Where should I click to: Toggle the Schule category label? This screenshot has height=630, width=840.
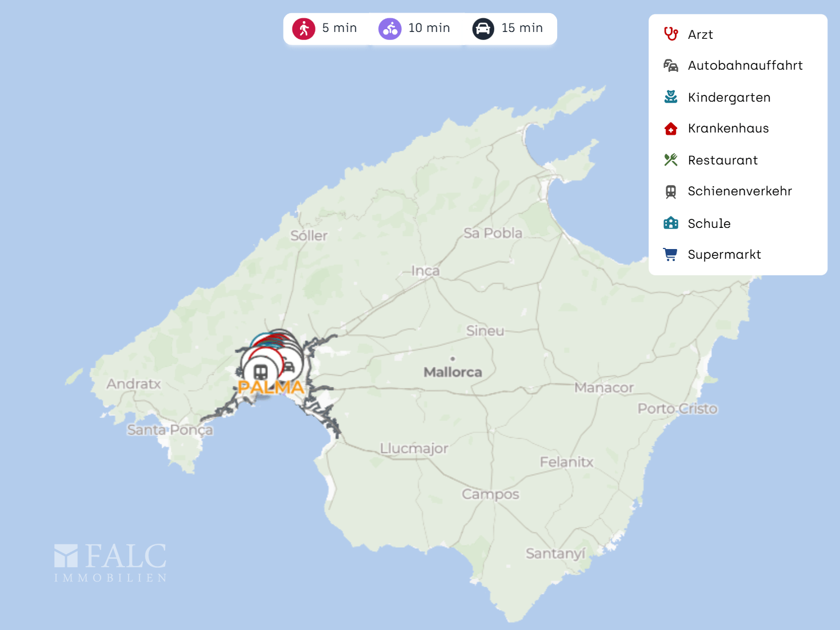[709, 223]
